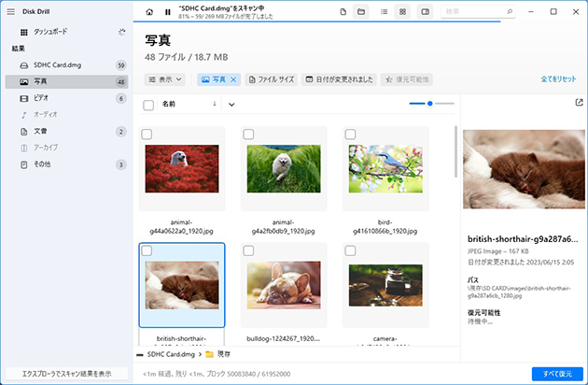Toggle the preview panel icon
The image size is (588, 385).
426,11
